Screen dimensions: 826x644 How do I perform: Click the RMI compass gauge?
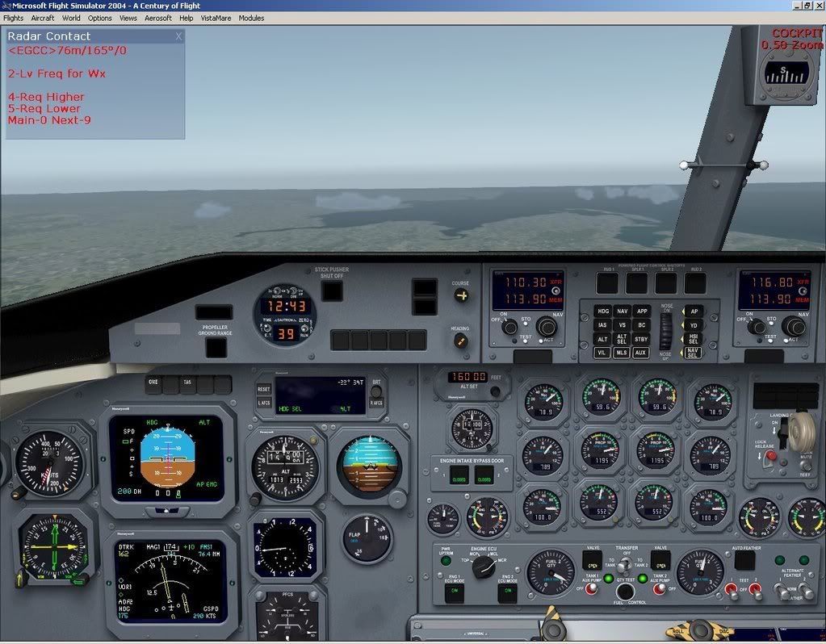(x=54, y=546)
